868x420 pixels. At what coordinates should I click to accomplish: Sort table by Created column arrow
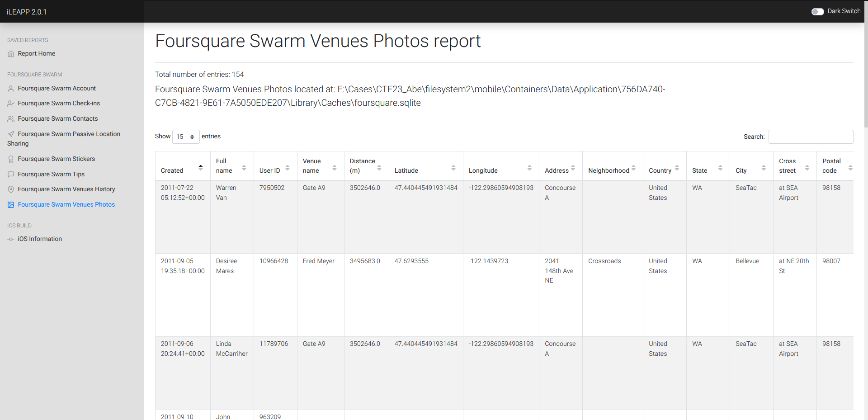[x=200, y=168]
